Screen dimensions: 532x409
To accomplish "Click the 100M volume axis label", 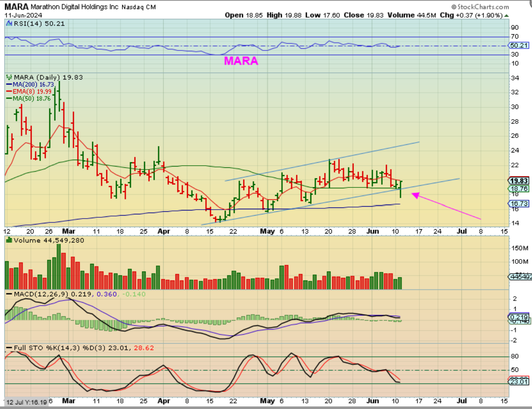I will coord(520,261).
